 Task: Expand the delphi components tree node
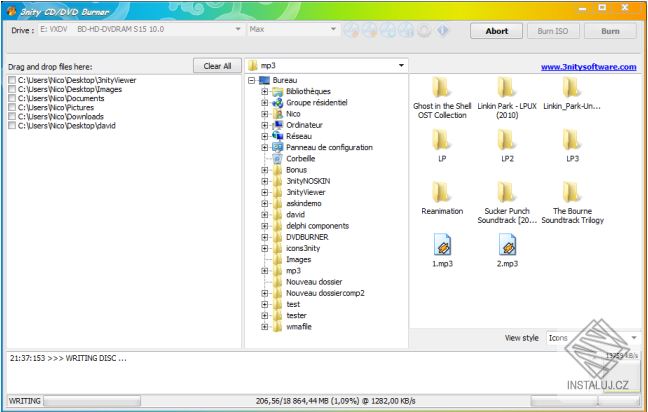point(264,226)
